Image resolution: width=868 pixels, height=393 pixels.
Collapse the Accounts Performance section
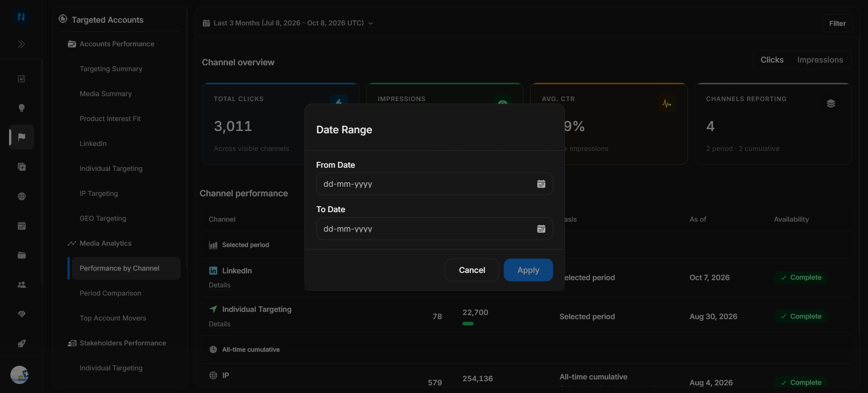pyautogui.click(x=111, y=44)
